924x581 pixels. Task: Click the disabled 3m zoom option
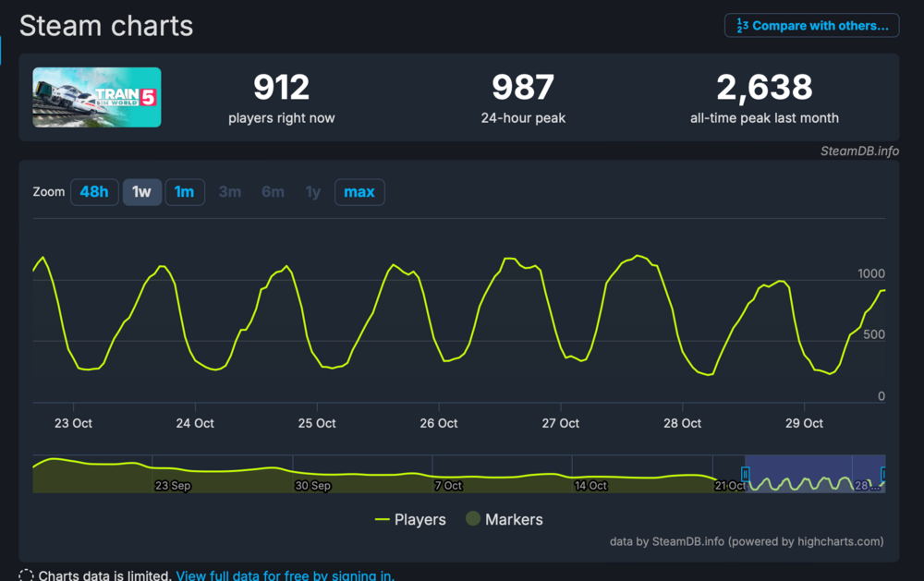[230, 192]
